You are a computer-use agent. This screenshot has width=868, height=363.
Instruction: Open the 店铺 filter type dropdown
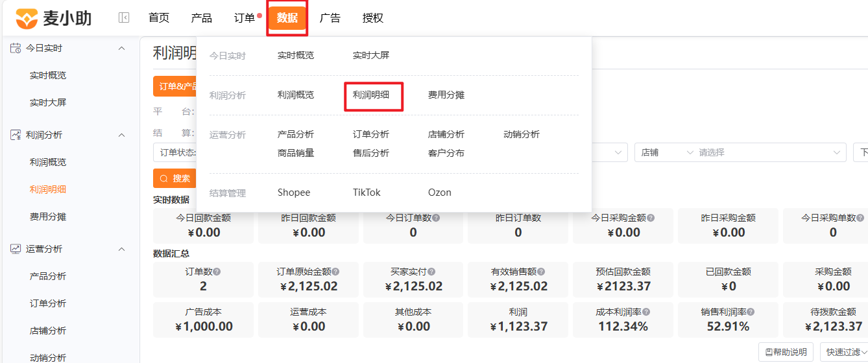(668, 152)
